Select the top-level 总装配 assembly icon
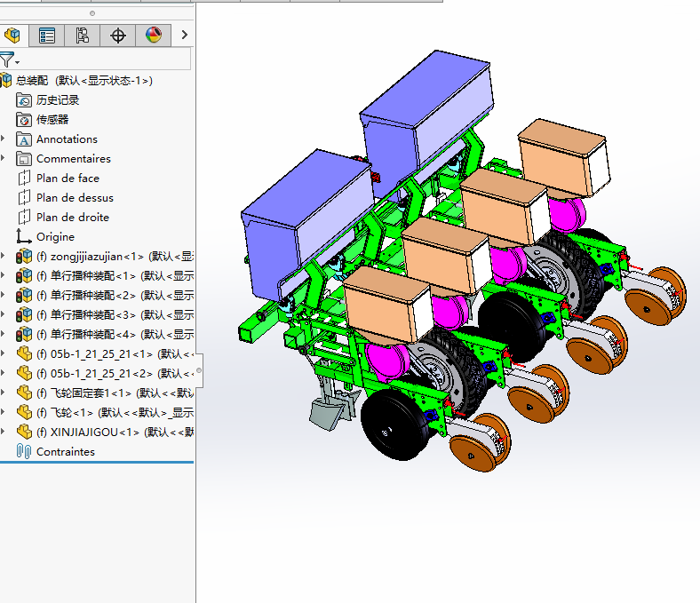 pyautogui.click(x=6, y=80)
